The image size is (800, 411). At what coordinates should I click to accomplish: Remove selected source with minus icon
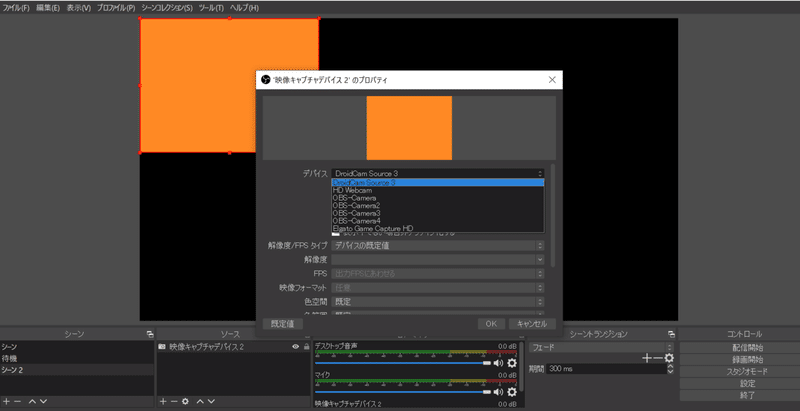click(174, 401)
